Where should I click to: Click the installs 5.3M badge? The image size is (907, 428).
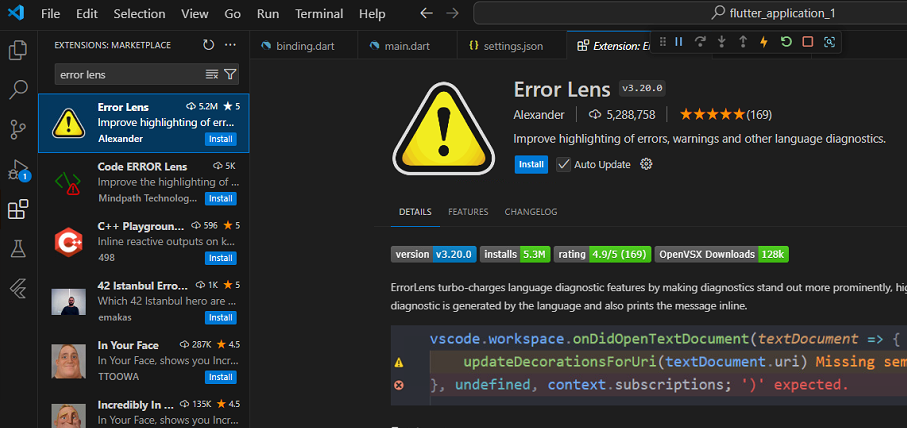click(515, 254)
